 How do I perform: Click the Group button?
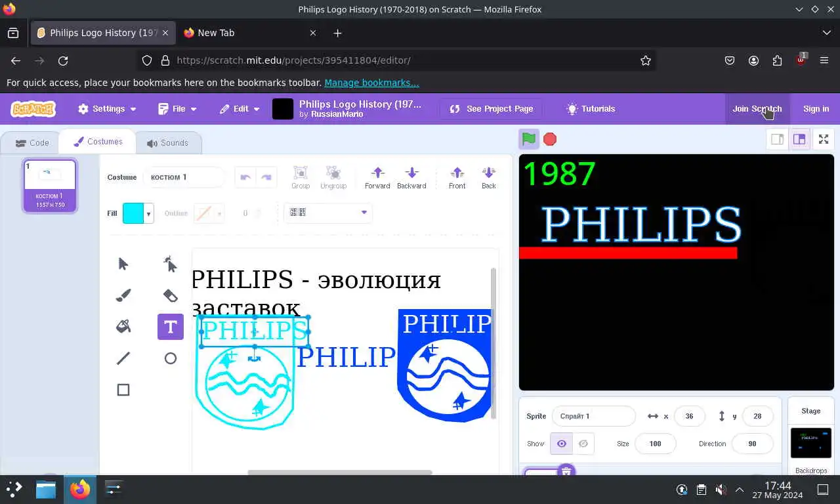tap(301, 177)
